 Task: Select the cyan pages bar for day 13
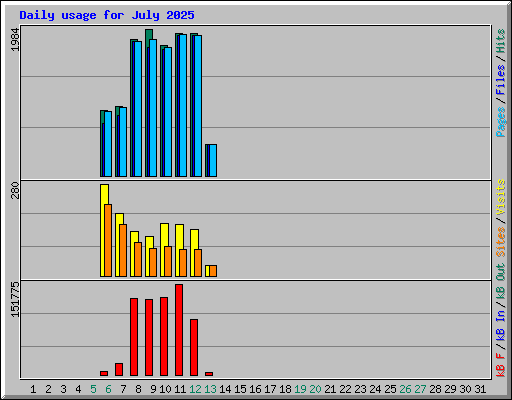(213, 161)
